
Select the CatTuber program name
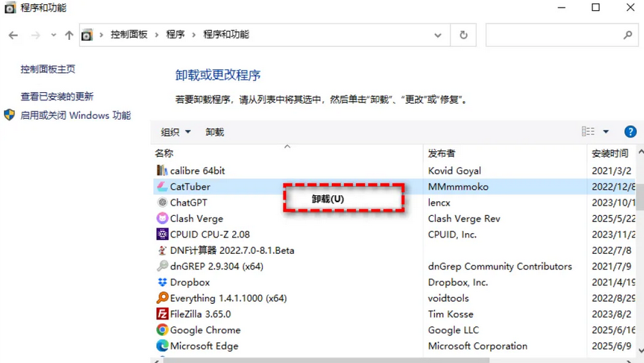pyautogui.click(x=190, y=186)
